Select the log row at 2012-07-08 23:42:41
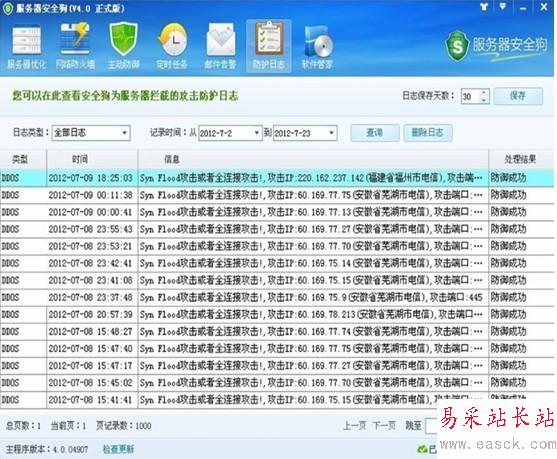This screenshot has height=459, width=557. click(277, 263)
